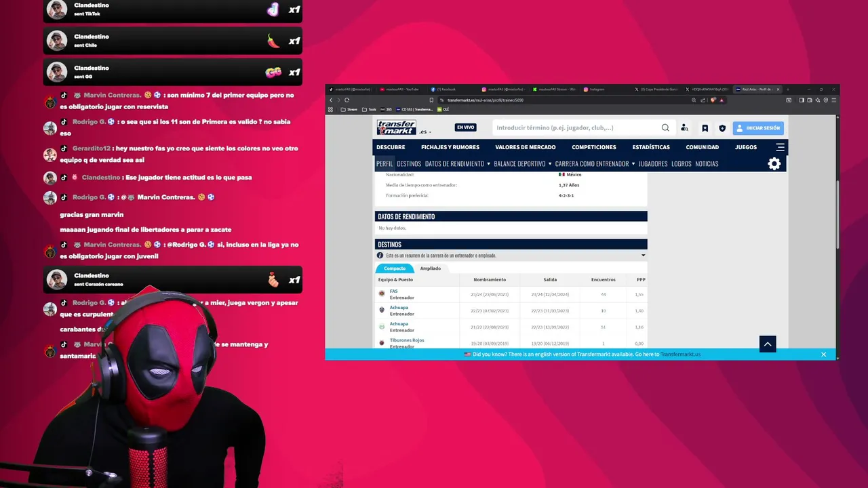The height and width of the screenshot is (488, 868).
Task: Open the Comunidad menu
Action: (703, 147)
